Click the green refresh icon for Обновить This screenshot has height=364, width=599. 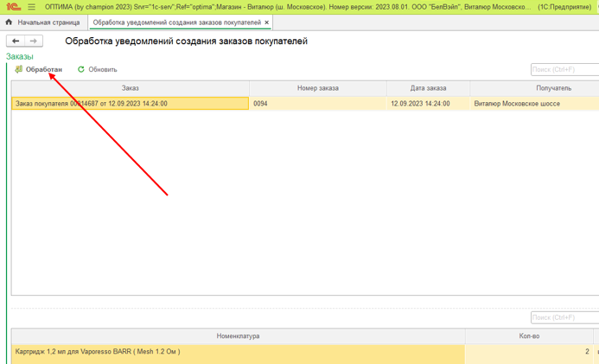click(x=81, y=69)
